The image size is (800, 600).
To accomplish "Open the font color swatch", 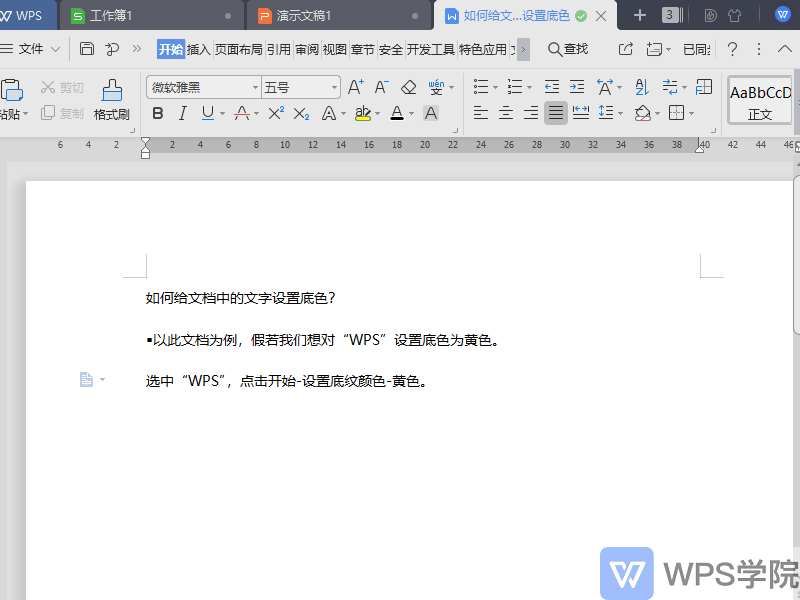I will pyautogui.click(x=398, y=113).
